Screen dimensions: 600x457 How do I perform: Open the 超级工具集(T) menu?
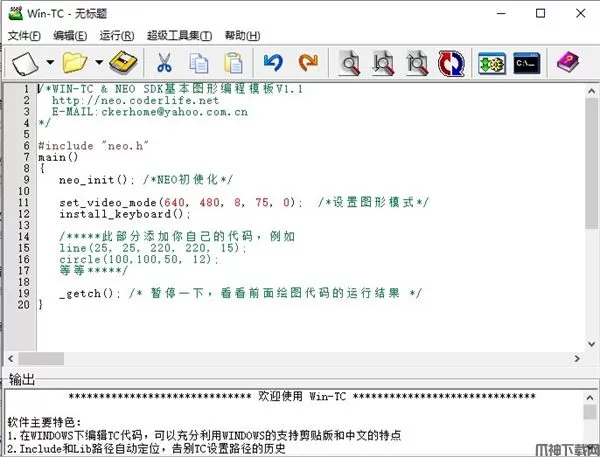pyautogui.click(x=179, y=36)
